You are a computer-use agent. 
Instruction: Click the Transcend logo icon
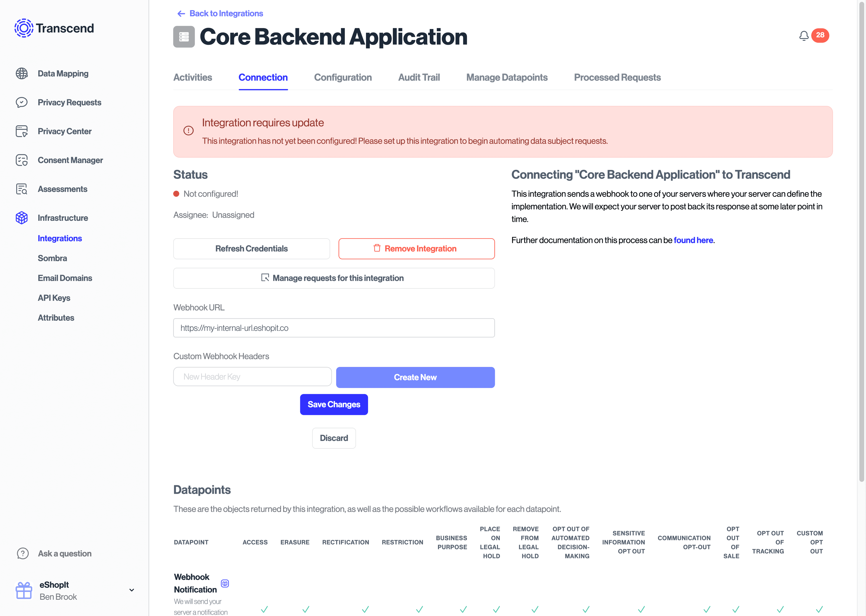point(24,28)
